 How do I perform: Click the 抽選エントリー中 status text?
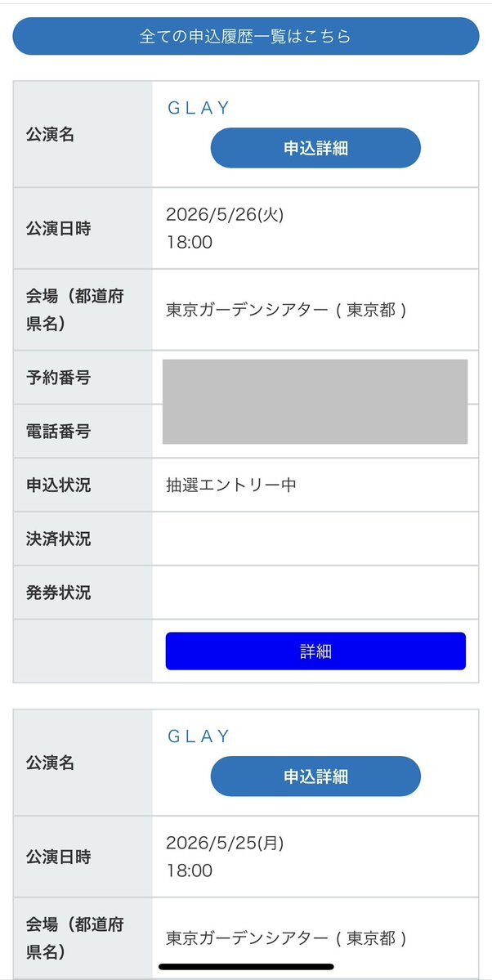click(231, 486)
